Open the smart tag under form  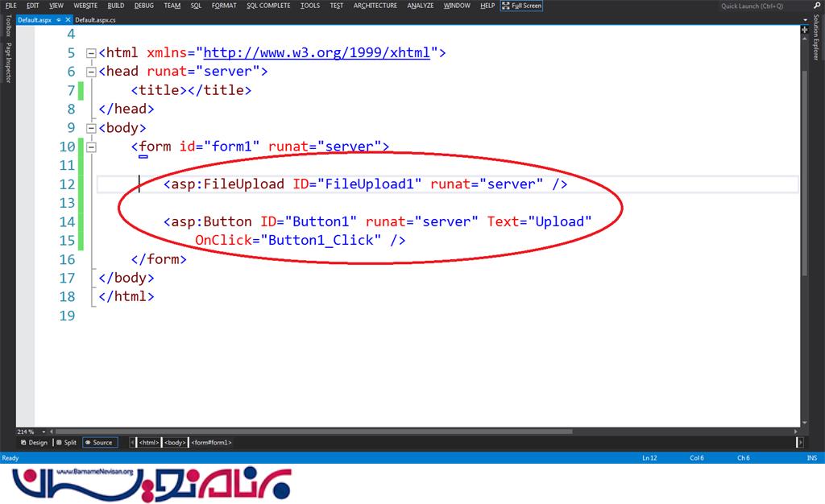143,157
